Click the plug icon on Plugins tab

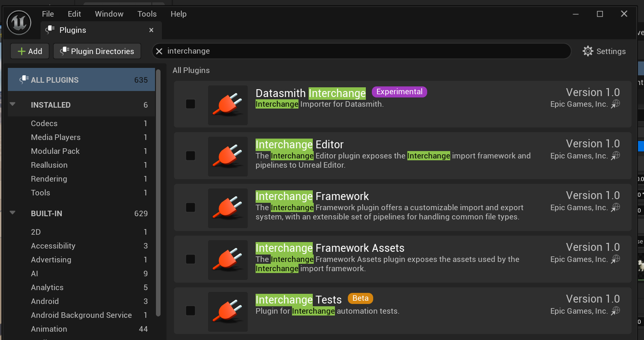(x=50, y=30)
